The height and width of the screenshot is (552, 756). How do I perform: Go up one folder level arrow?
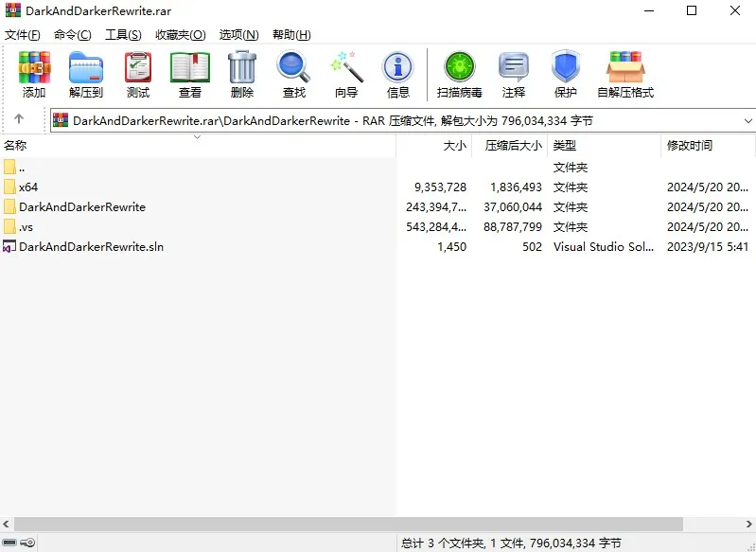[x=19, y=118]
